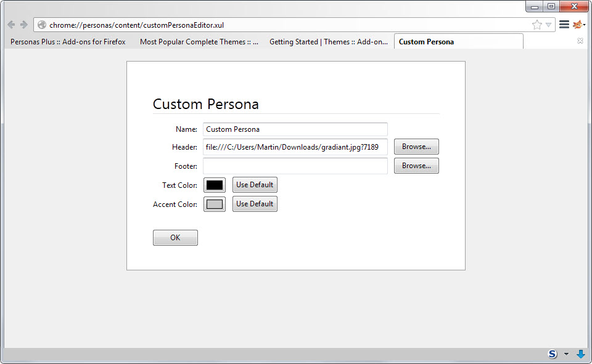Click the globe site identity icon

point(42,25)
